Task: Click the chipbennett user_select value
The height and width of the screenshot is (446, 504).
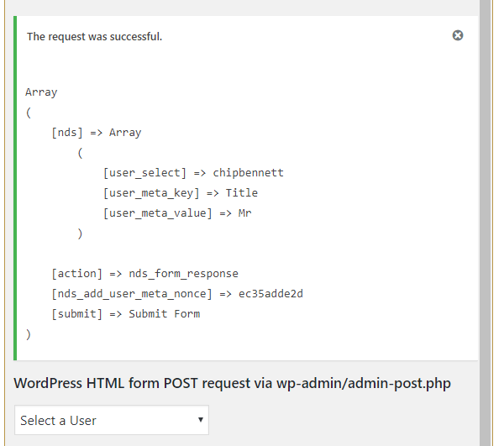Action: (248, 173)
